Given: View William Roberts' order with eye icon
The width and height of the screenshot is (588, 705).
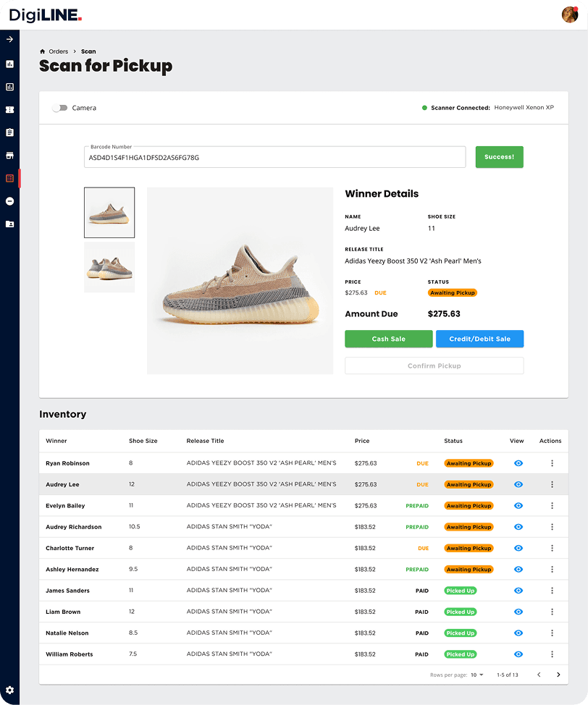Looking at the screenshot, I should point(518,654).
